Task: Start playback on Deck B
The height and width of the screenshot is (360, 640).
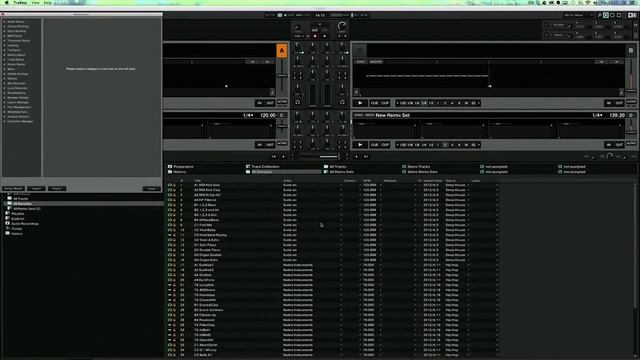Action: tap(360, 103)
